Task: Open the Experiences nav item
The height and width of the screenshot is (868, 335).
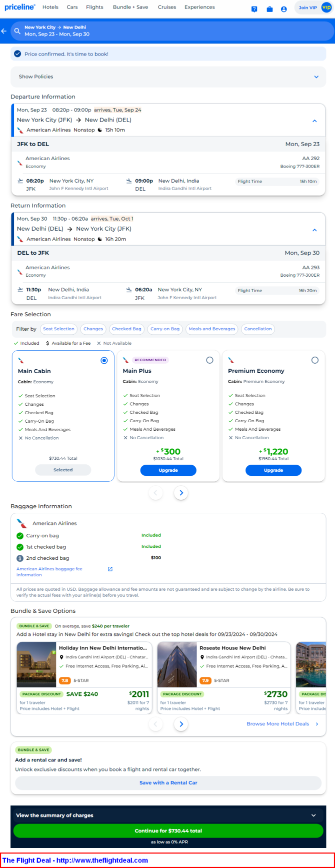Action: [199, 7]
